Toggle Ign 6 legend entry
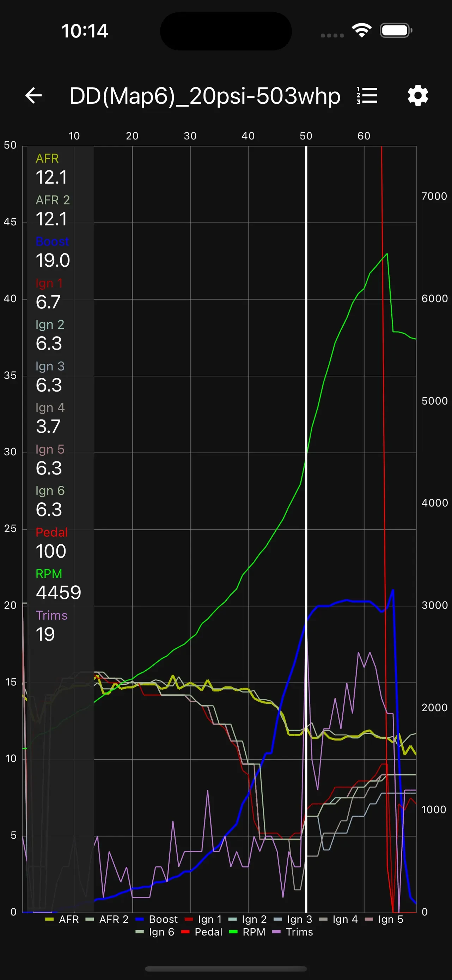Viewport: 452px width, 980px height. point(155,932)
